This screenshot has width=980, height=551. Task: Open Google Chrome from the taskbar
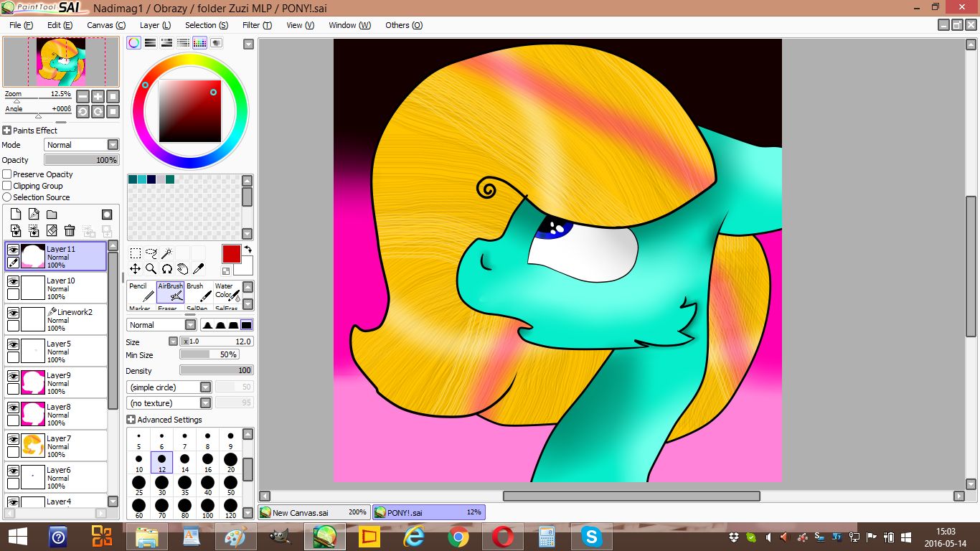(x=458, y=537)
